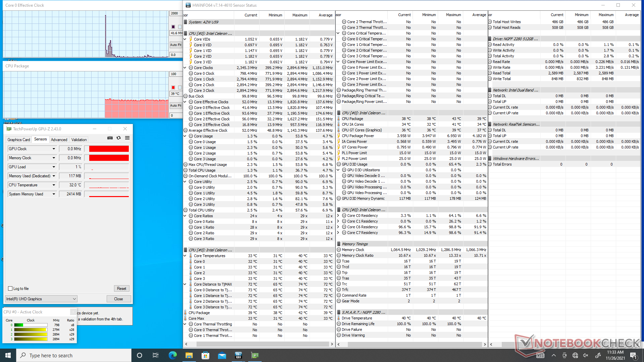Click the Meet Now camera tray icon

[565, 355]
